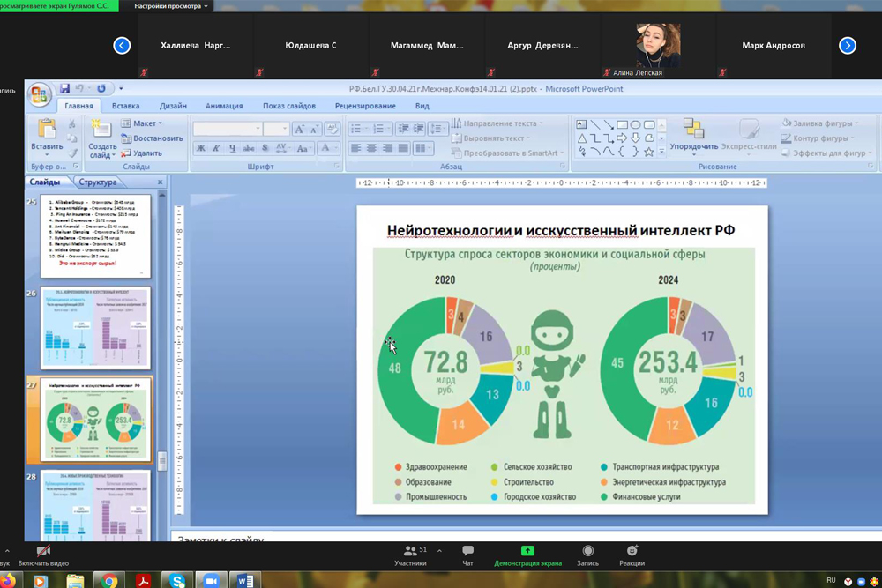Open the Заливка фигуры dropdown

point(820,123)
